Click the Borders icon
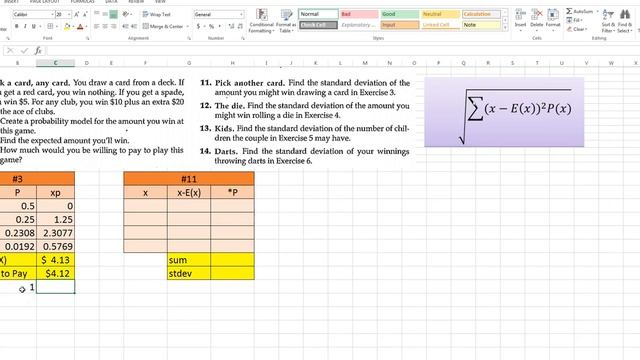 tap(50, 27)
